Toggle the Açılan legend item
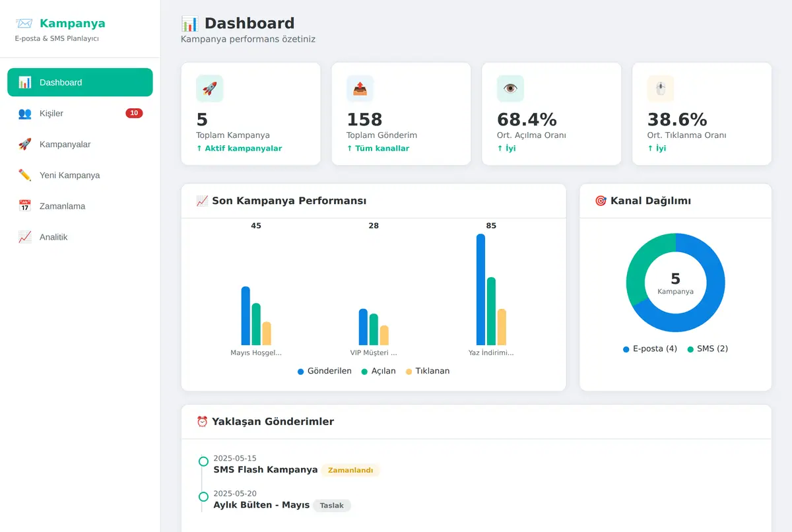 pyautogui.click(x=379, y=371)
